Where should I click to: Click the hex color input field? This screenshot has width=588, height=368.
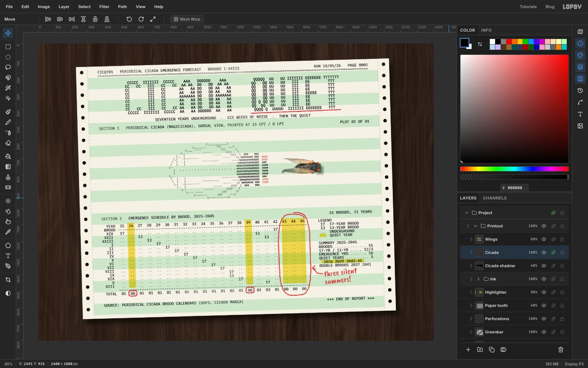click(514, 188)
